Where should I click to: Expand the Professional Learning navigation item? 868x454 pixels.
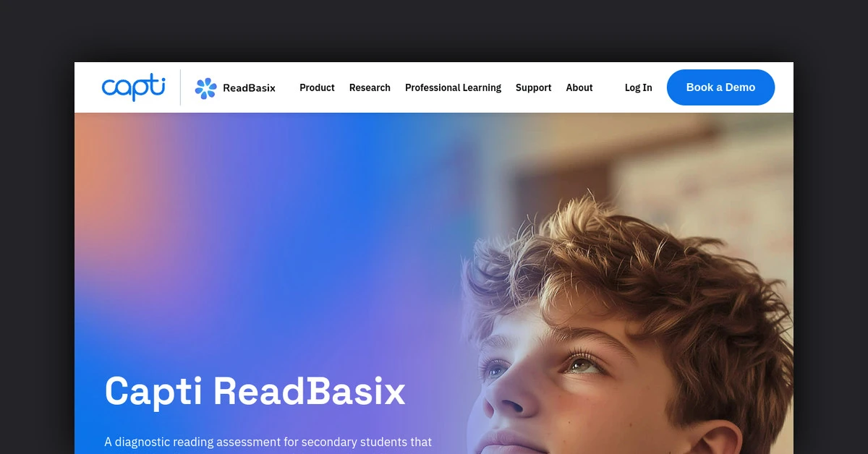tap(453, 87)
